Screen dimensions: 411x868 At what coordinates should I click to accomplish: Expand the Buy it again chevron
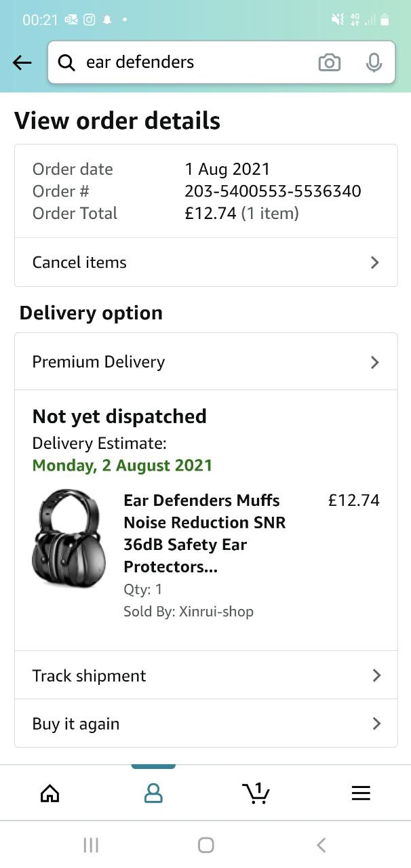pyautogui.click(x=376, y=724)
